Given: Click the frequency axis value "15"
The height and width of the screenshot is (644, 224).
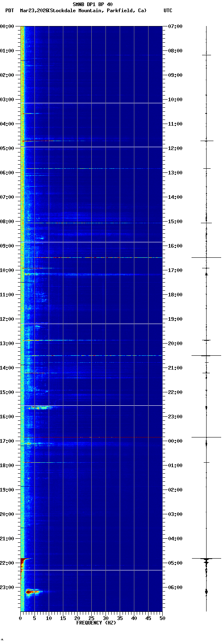Looking at the screenshot, I should tap(63, 618).
